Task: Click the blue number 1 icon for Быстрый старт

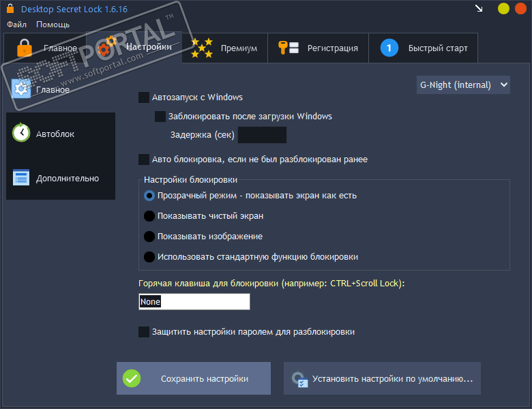Action: (389, 48)
